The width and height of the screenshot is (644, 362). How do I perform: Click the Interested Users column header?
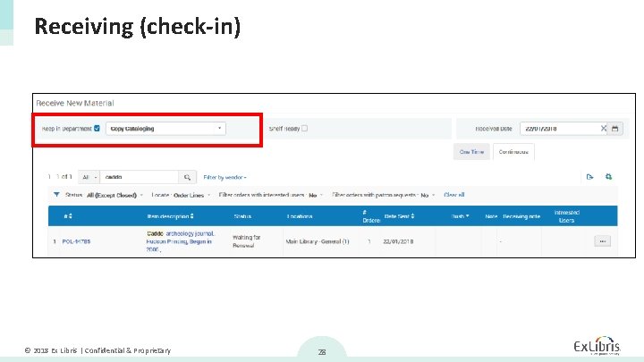(x=567, y=216)
